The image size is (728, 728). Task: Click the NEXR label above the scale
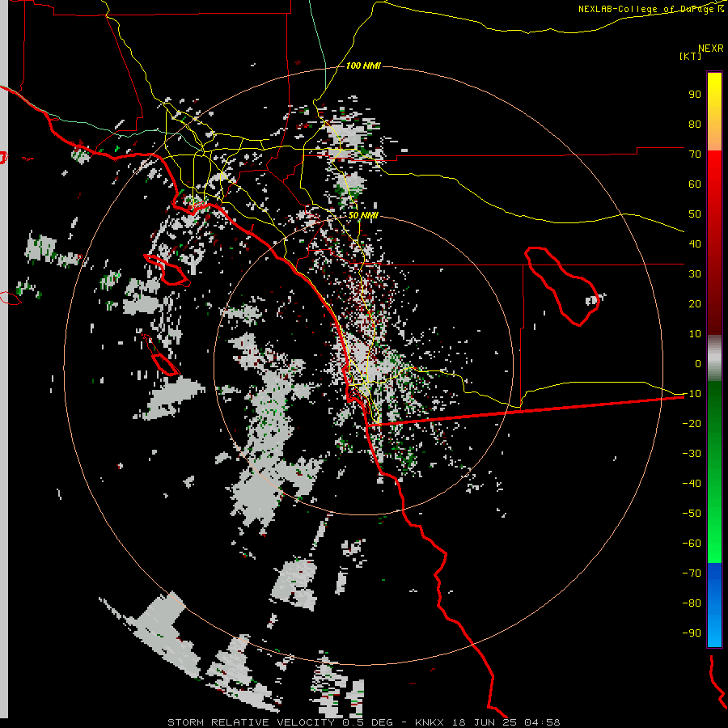(711, 49)
